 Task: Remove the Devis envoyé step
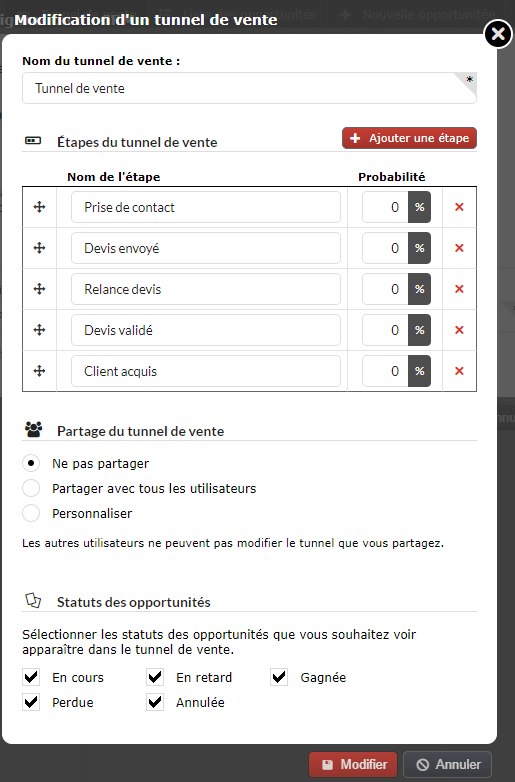coord(459,248)
